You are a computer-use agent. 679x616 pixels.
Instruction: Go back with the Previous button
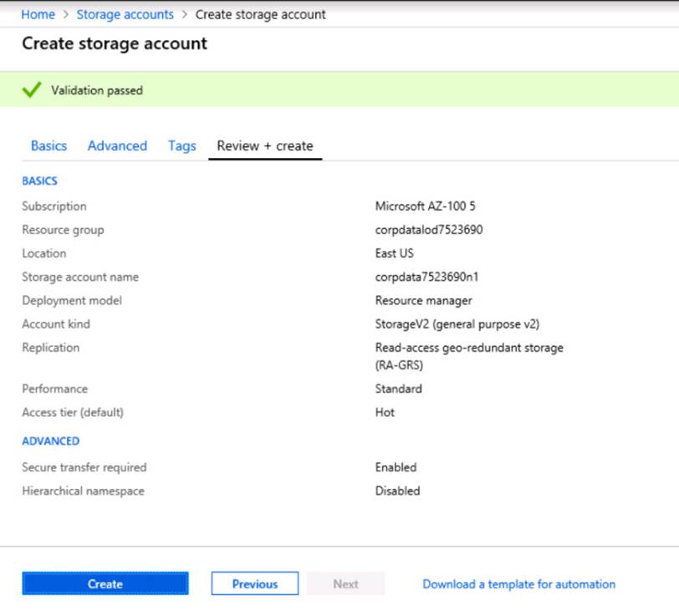point(255,584)
